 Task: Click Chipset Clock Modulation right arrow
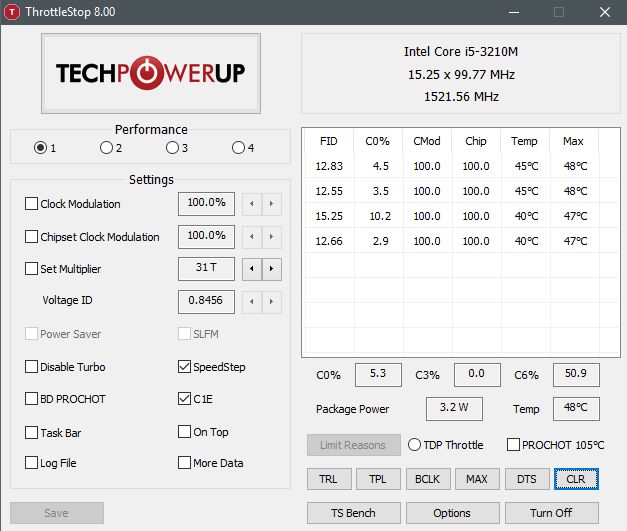point(272,237)
